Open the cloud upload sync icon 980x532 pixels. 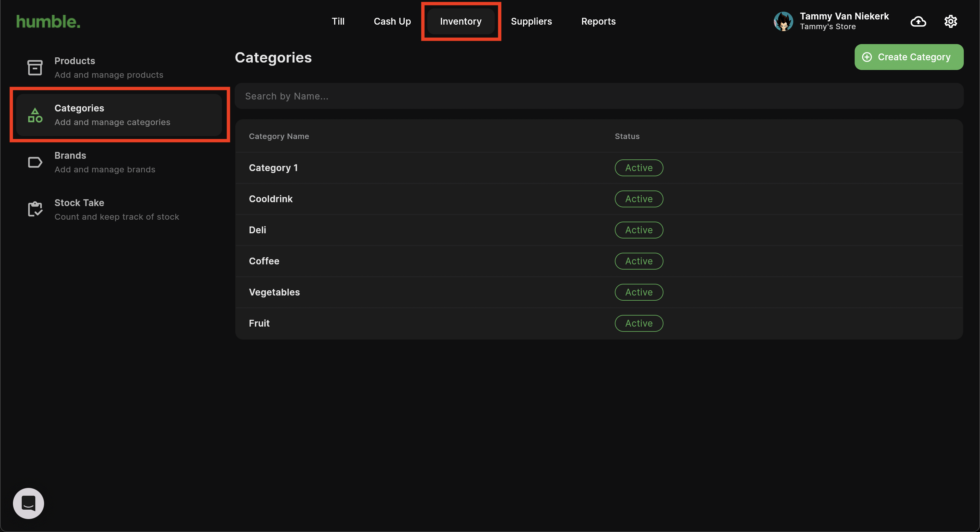[x=918, y=21]
